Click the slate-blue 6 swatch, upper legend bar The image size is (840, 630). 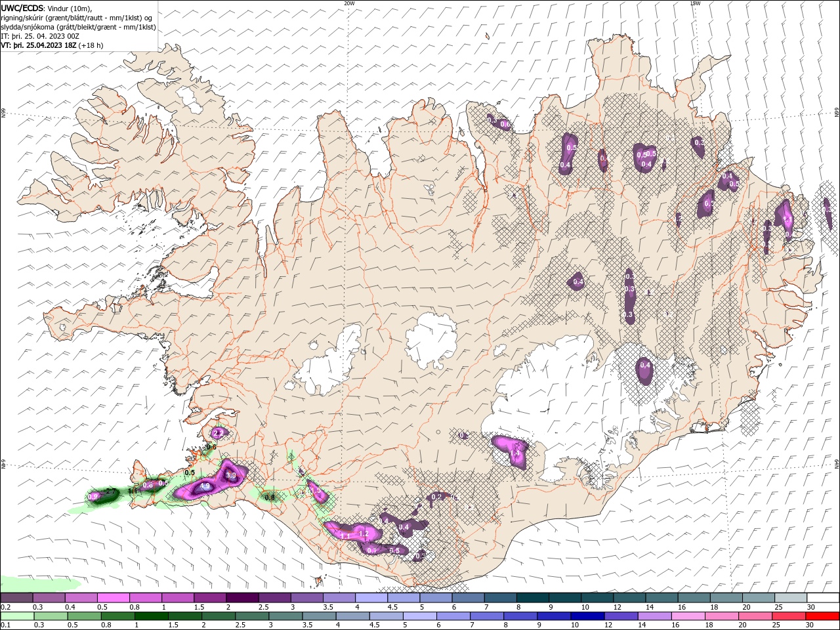tap(468, 598)
